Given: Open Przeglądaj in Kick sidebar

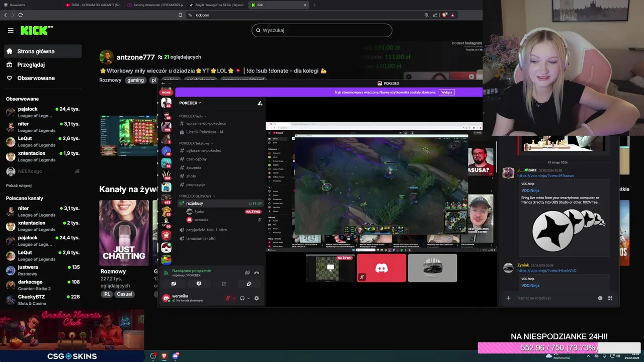Looking at the screenshot, I should point(43,65).
